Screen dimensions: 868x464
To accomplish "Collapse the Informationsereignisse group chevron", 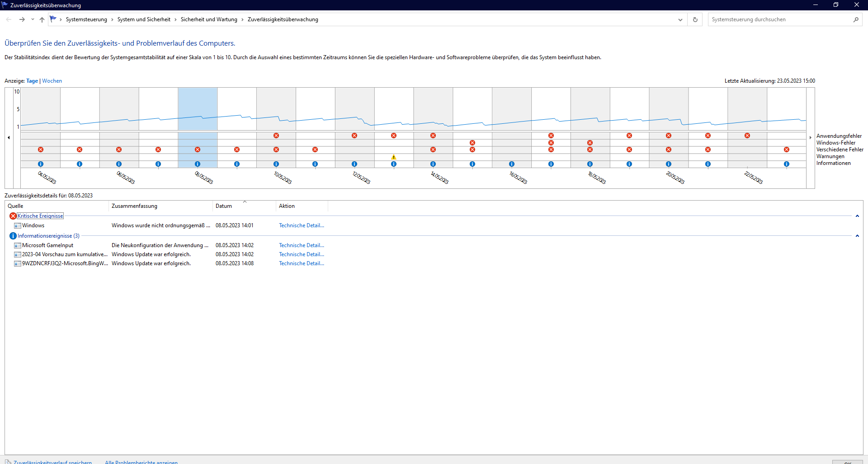I will (857, 236).
